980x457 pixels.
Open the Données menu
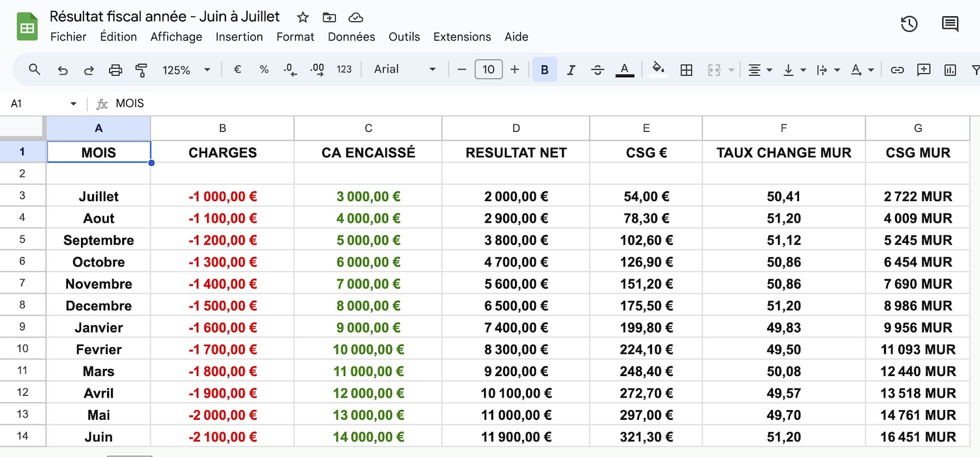pos(351,37)
